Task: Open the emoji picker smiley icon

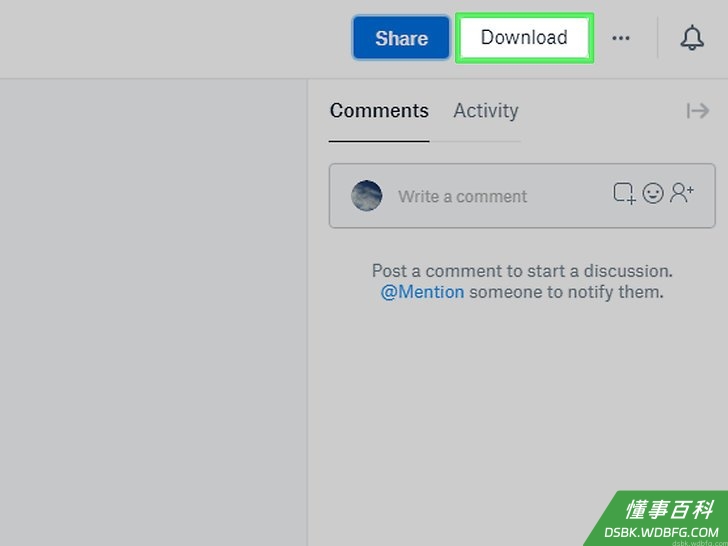Action: [x=653, y=193]
